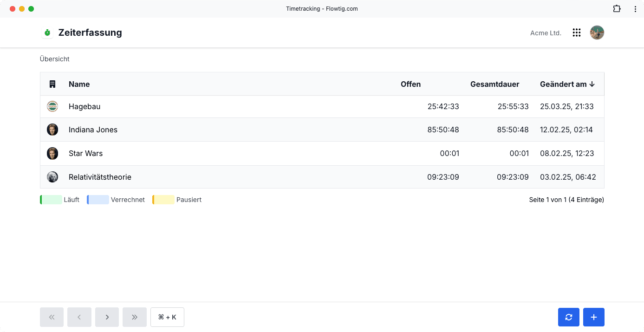
Task: Jump to the last page
Action: click(x=135, y=317)
